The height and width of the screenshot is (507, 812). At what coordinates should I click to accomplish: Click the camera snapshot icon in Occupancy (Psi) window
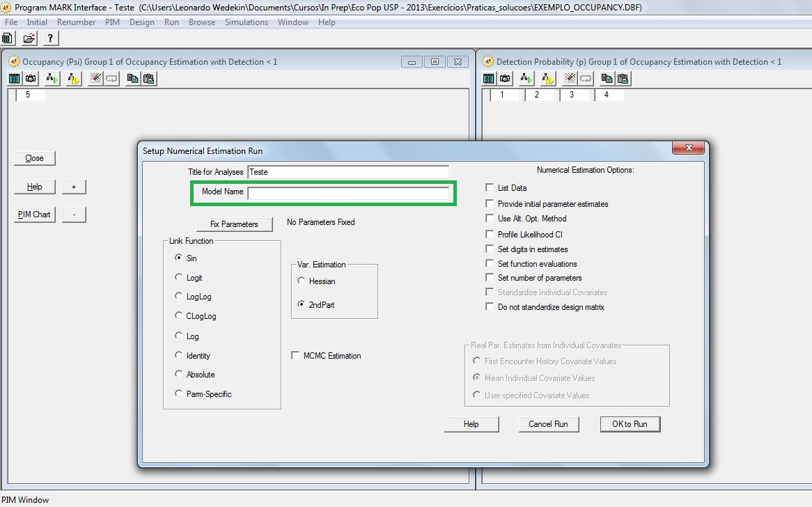tap(31, 79)
